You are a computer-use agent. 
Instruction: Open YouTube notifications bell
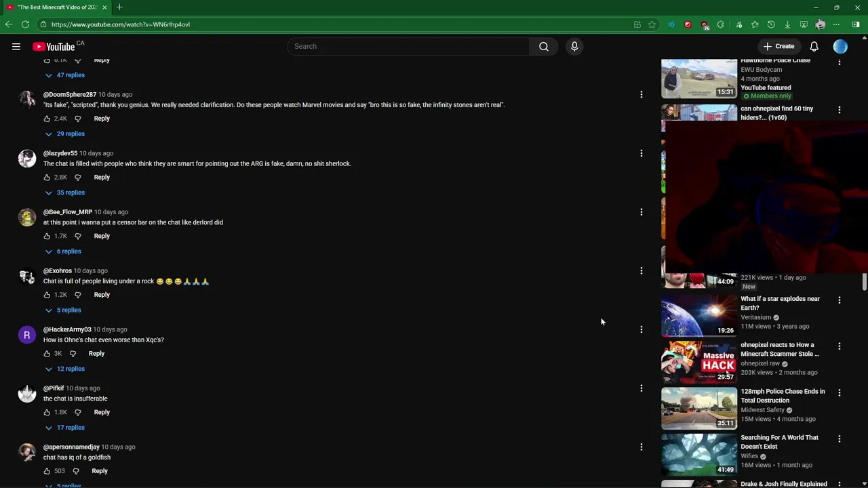pos(814,46)
